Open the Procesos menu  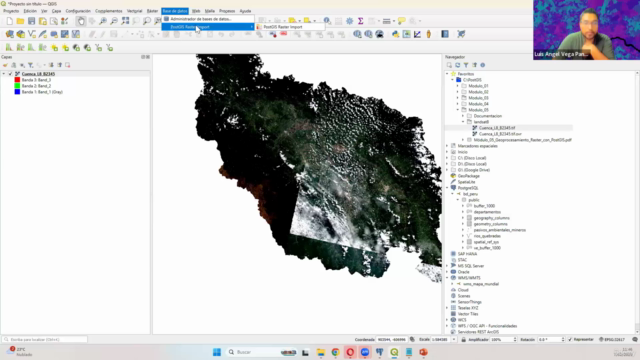tap(227, 11)
